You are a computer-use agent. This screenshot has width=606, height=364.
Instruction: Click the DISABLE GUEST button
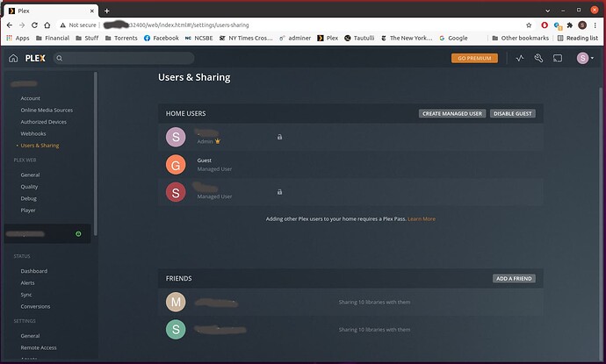click(513, 113)
